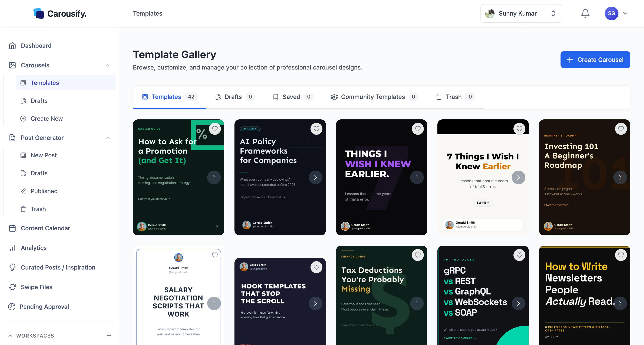Switch to the Saved tab
The width and height of the screenshot is (644, 345).
[x=293, y=97]
